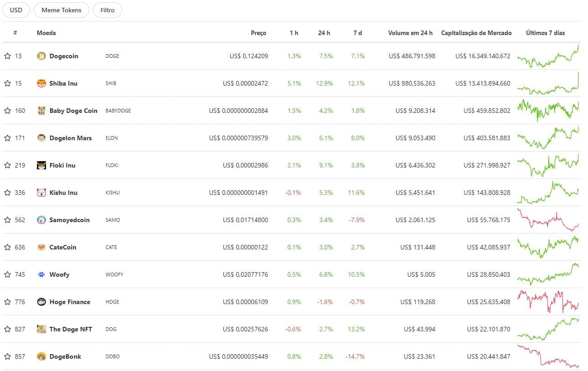Open the CateCoin link
The width and height of the screenshot is (588, 371).
point(63,247)
